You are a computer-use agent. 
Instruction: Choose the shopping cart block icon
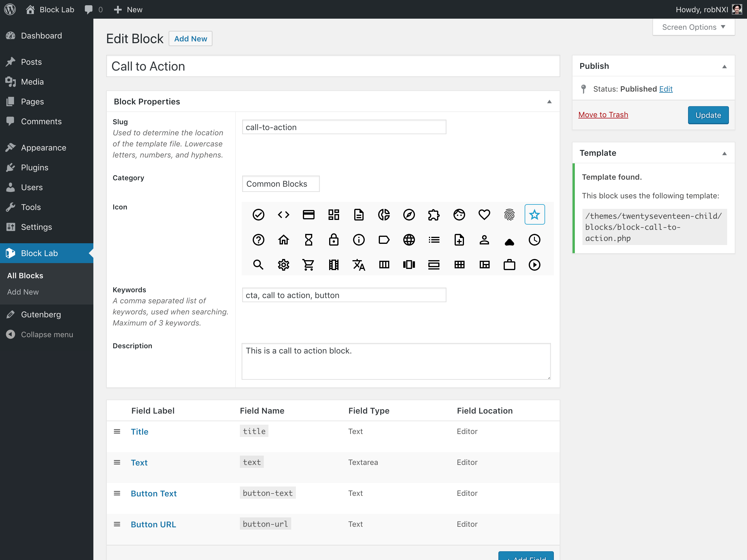click(x=308, y=265)
